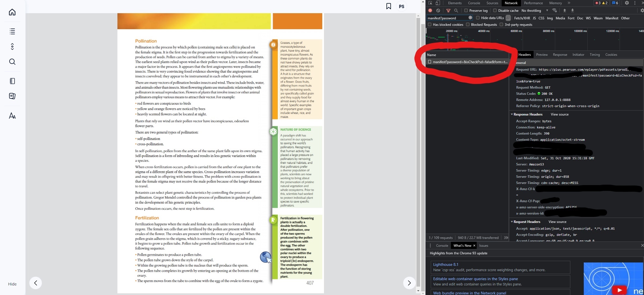Viewport: 644px width, 295px height.
Task: Check Blocked Requests
Action: (x=468, y=24)
